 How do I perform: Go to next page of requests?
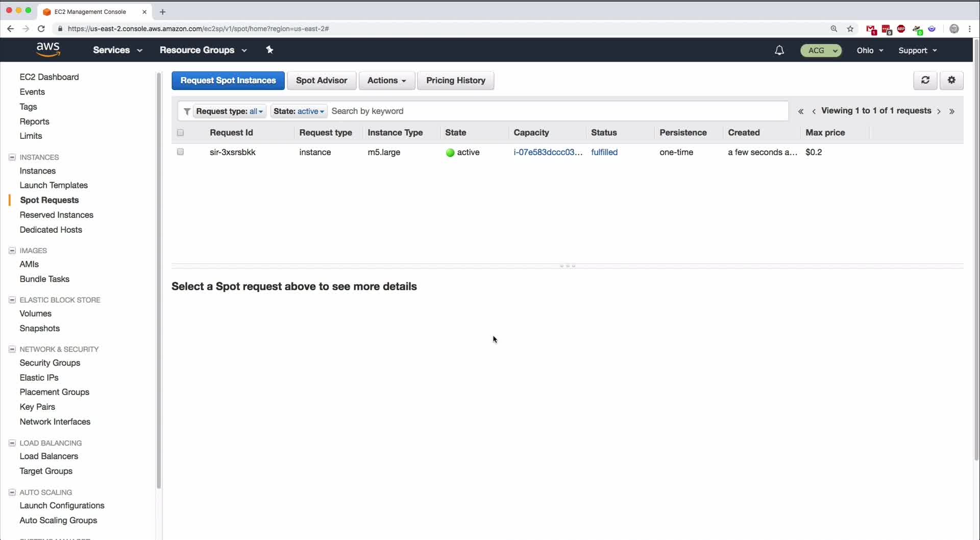(939, 111)
